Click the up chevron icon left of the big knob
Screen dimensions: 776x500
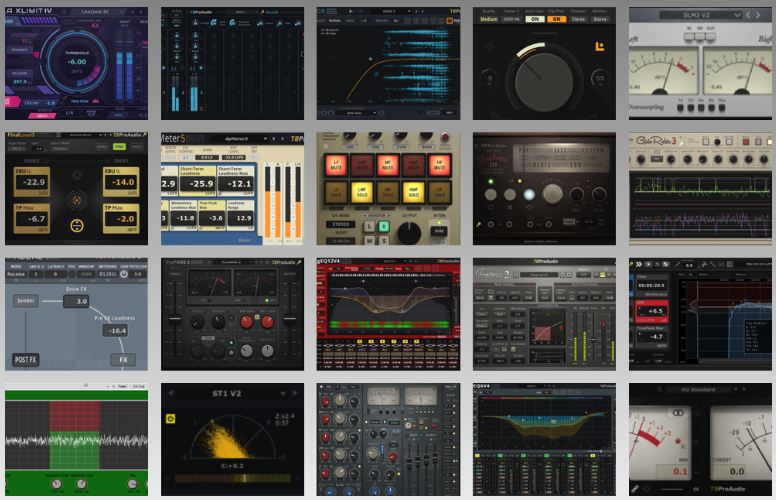[489, 47]
